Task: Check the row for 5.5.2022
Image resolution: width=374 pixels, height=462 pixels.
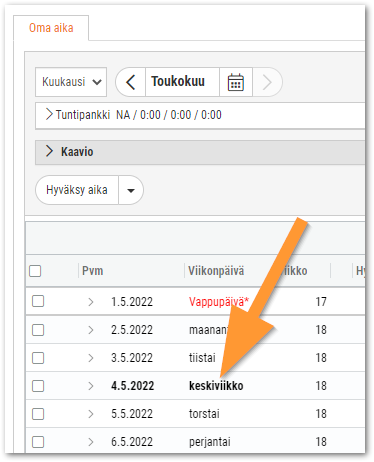Action: pyautogui.click(x=38, y=414)
